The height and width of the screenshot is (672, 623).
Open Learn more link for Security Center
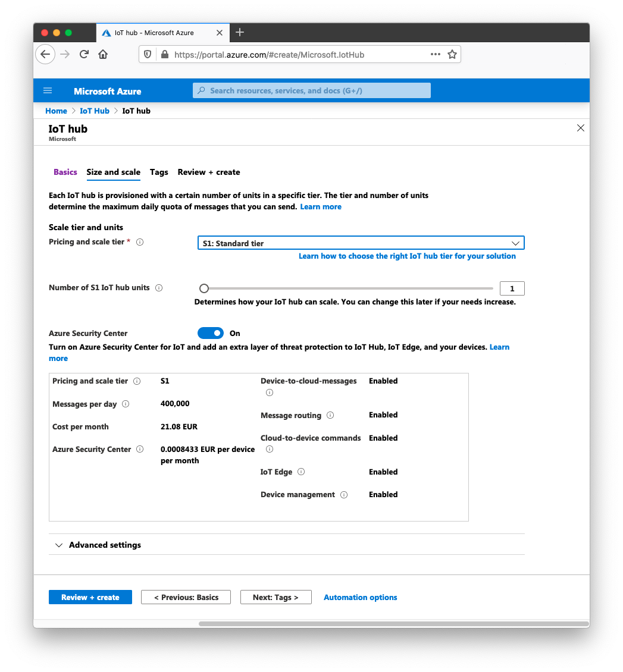[x=499, y=347]
